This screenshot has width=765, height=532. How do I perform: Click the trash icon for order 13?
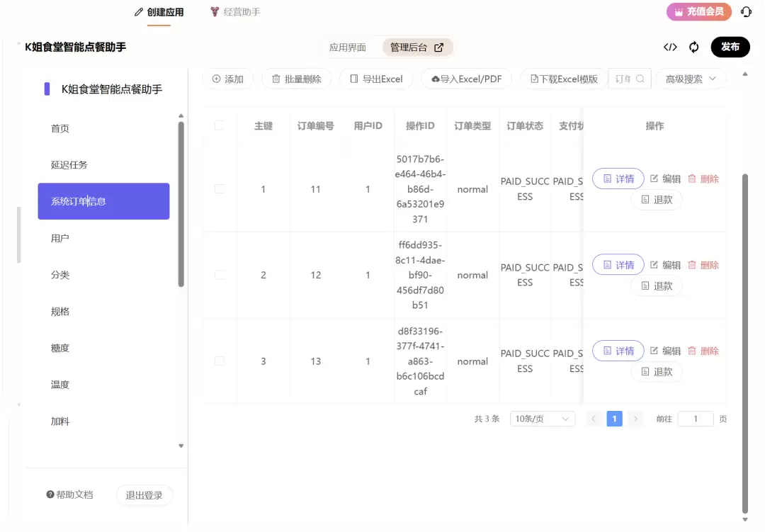tap(692, 351)
